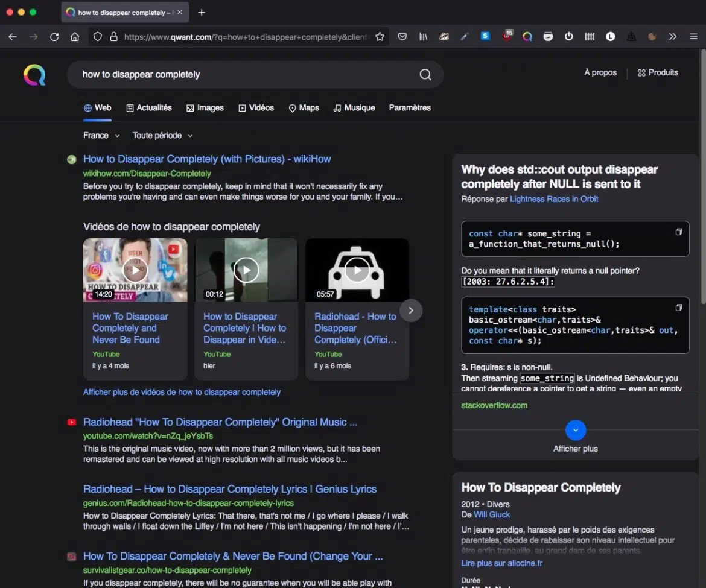Click the Qwant logo
This screenshot has width=706, height=588.
34,75
